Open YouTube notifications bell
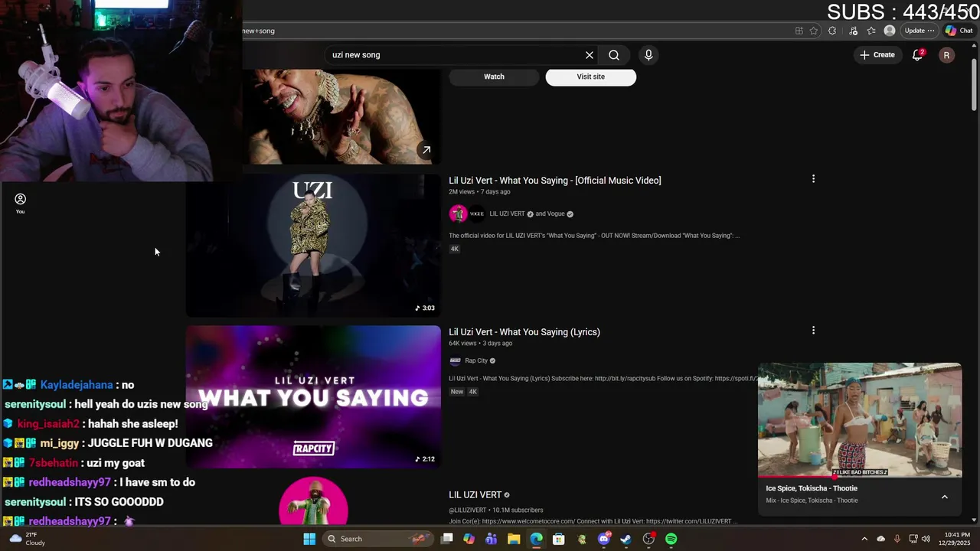Viewport: 980px width, 551px height. point(917,55)
